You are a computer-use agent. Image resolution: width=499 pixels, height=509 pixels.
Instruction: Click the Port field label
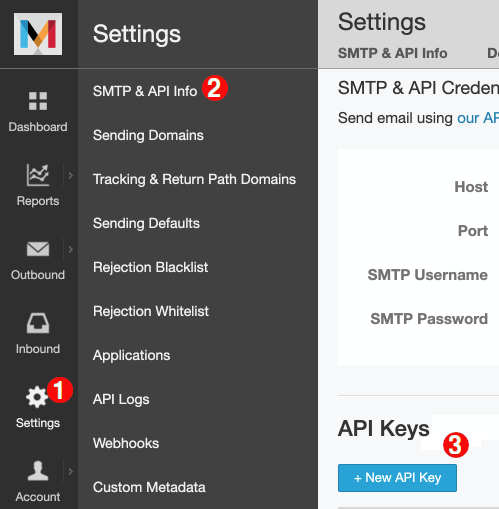coord(473,231)
